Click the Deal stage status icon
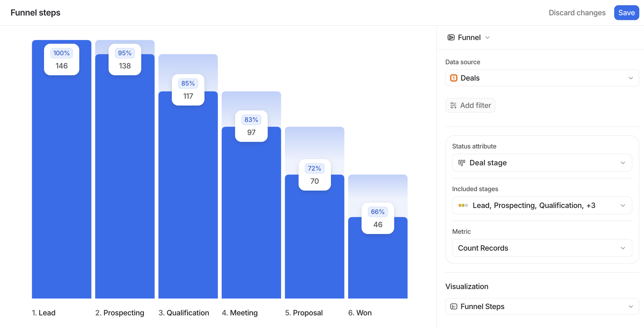Image resolution: width=644 pixels, height=328 pixels. click(x=462, y=163)
